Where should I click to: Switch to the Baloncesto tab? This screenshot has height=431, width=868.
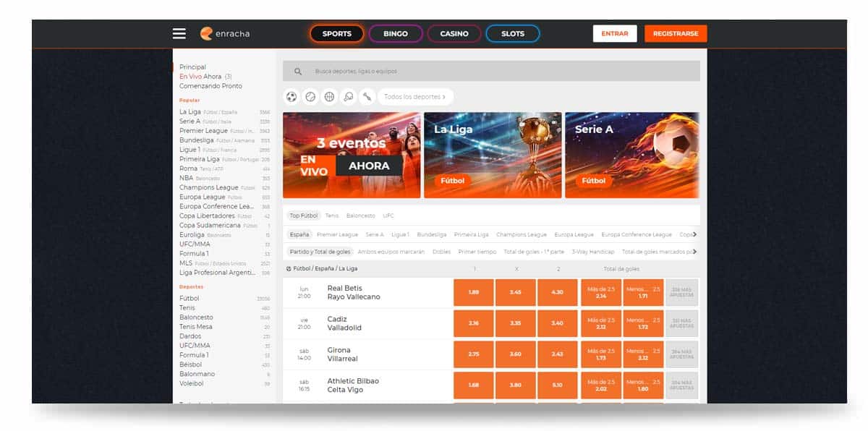point(361,215)
